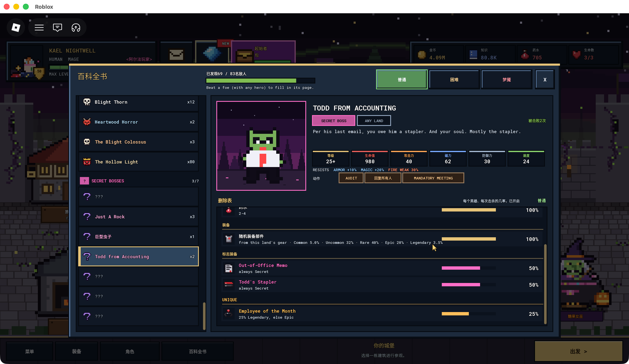Click the character respawn icon
629x364 pixels.
coord(76,27)
